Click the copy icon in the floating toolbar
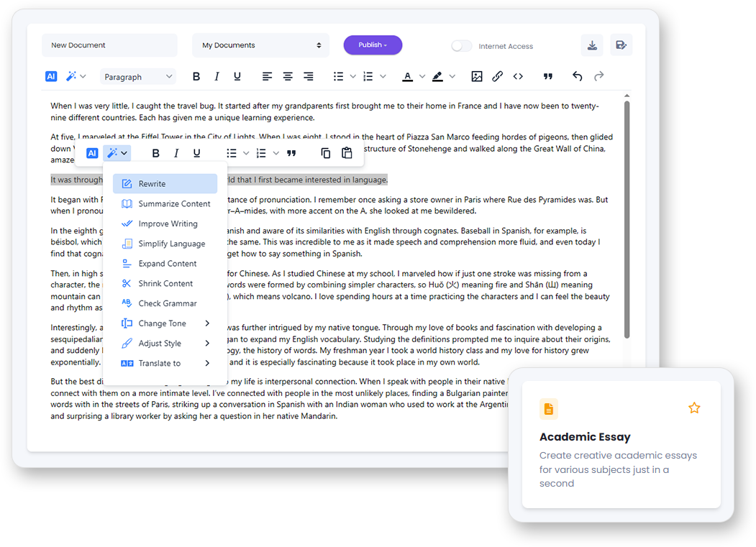The width and height of the screenshot is (756, 547). tap(325, 152)
